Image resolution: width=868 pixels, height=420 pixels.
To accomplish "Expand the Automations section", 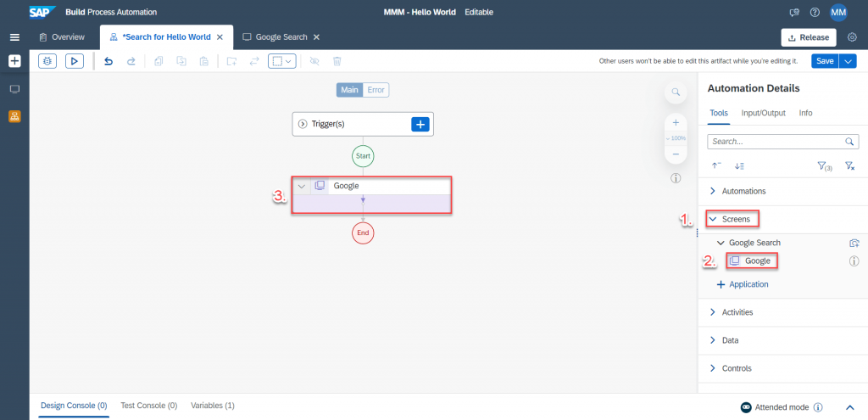I will [x=713, y=191].
